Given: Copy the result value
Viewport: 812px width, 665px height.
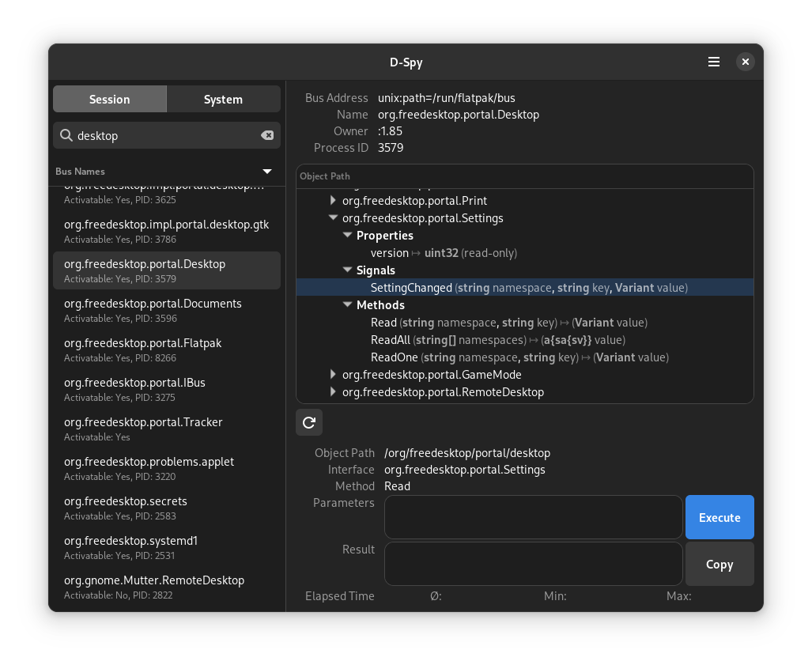Looking at the screenshot, I should (x=719, y=564).
